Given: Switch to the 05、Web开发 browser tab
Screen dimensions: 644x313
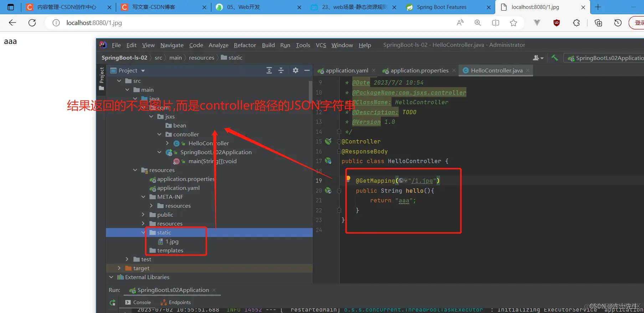Looking at the screenshot, I should pyautogui.click(x=244, y=7).
